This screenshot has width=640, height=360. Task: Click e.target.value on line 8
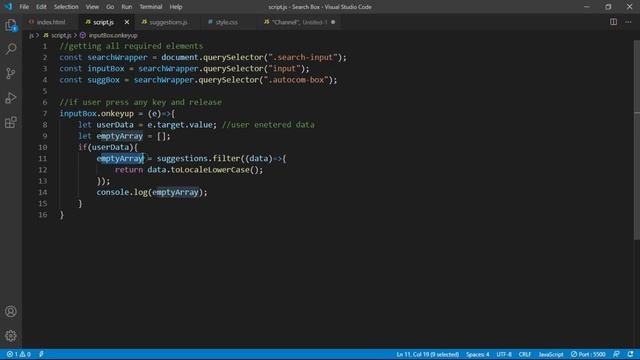pos(180,124)
